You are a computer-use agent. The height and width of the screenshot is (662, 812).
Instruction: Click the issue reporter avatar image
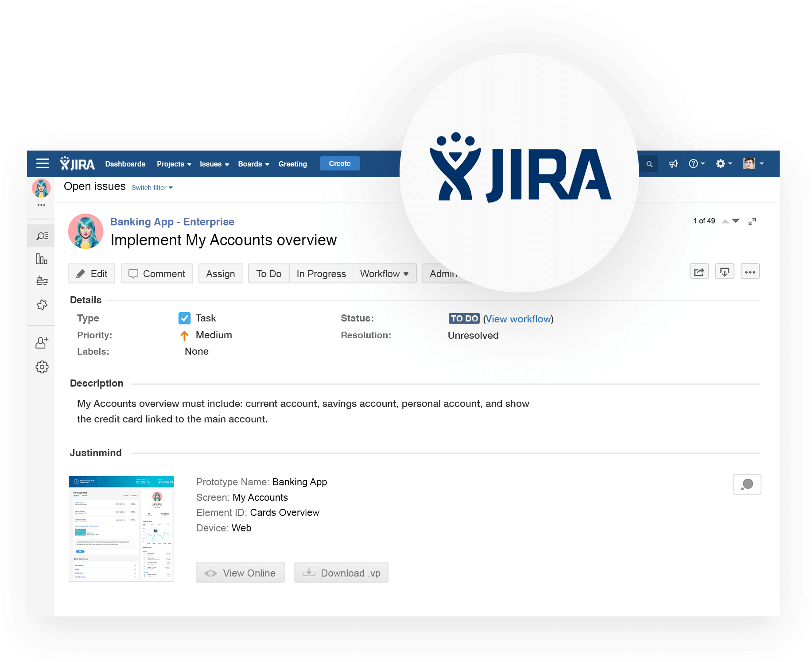(x=85, y=231)
